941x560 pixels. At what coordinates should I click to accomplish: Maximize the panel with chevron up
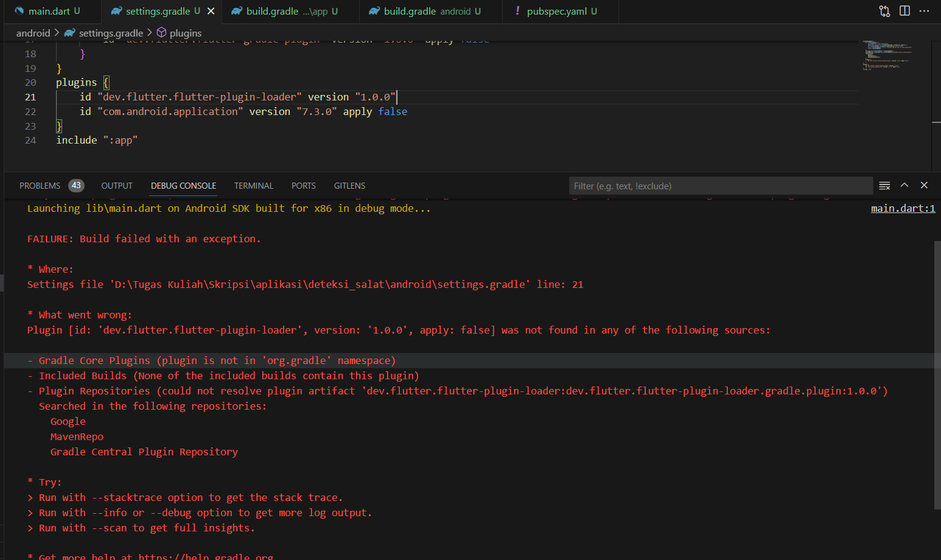point(904,185)
